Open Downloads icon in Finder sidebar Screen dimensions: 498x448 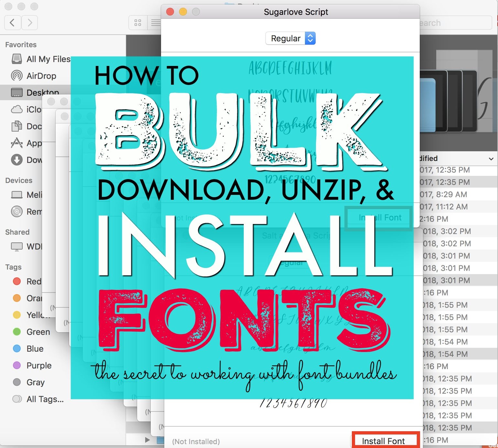[x=17, y=160]
